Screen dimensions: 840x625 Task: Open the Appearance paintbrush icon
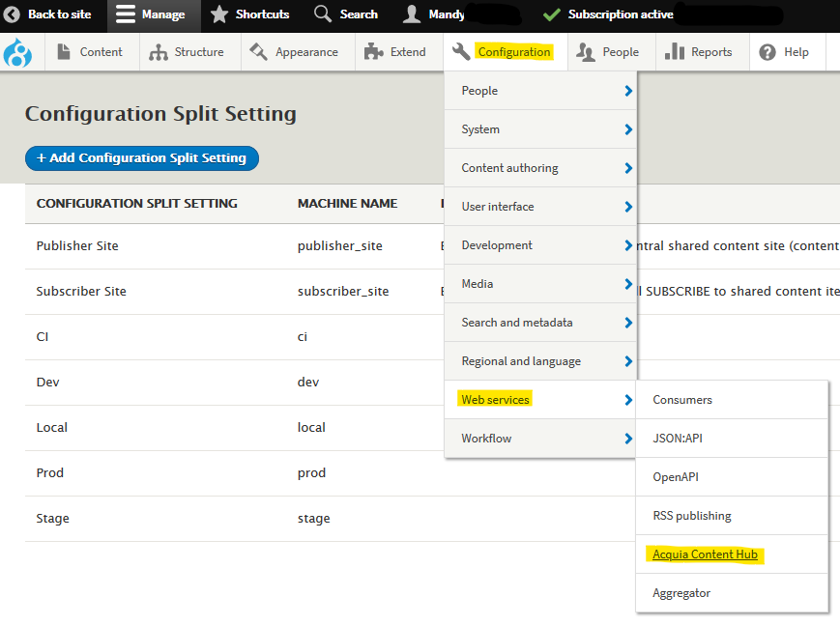(x=257, y=51)
